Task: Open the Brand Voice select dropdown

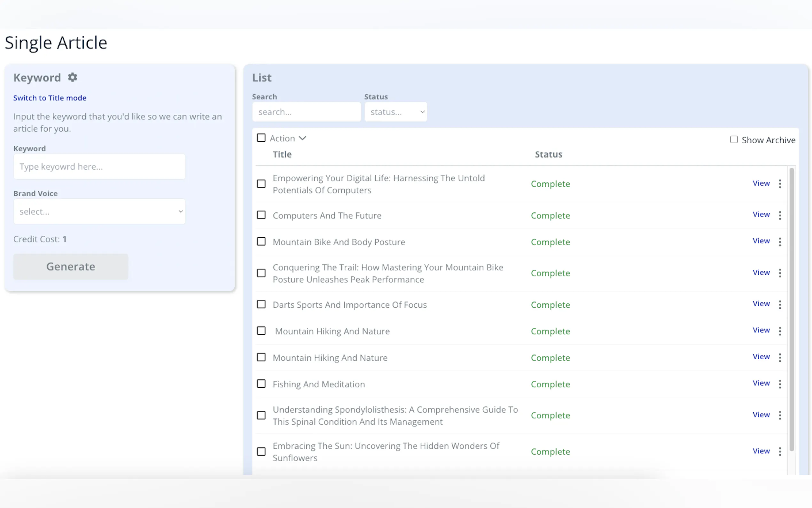Action: click(x=99, y=212)
